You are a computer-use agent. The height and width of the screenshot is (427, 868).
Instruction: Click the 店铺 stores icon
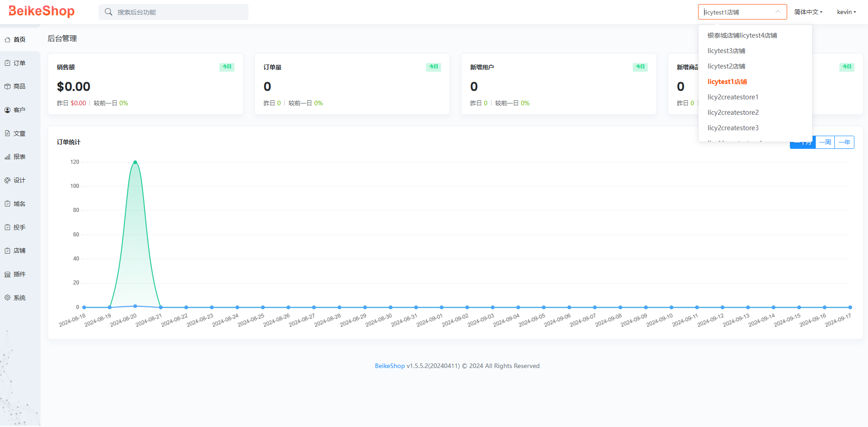click(7, 250)
